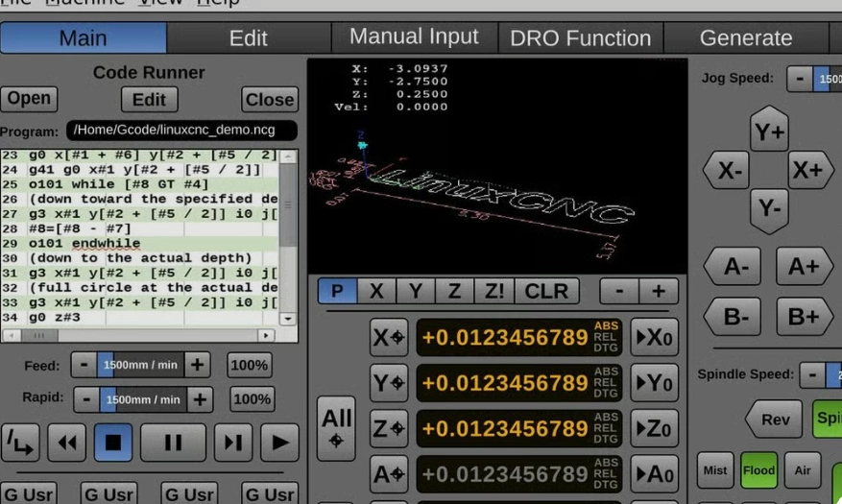Click the All axes home button

tap(336, 428)
